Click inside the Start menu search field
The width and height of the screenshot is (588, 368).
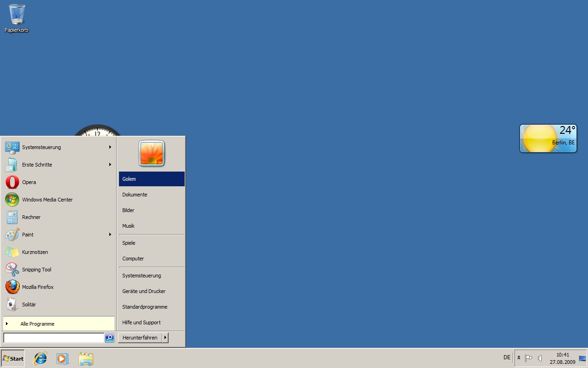[x=53, y=338]
